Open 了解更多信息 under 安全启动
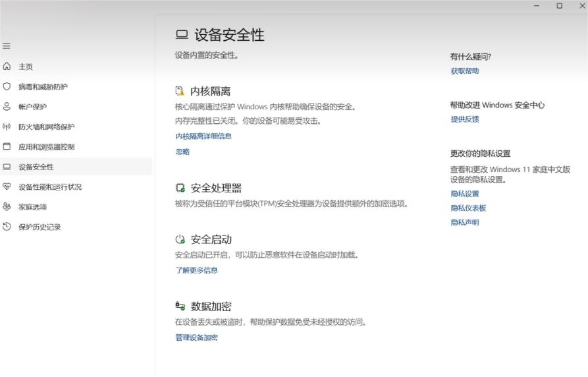The height and width of the screenshot is (377, 588). coord(196,270)
